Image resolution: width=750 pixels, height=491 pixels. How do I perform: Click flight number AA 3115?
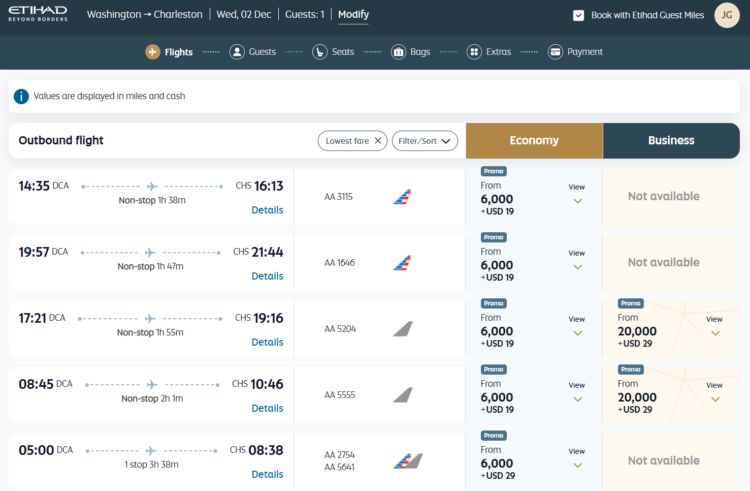tap(338, 196)
